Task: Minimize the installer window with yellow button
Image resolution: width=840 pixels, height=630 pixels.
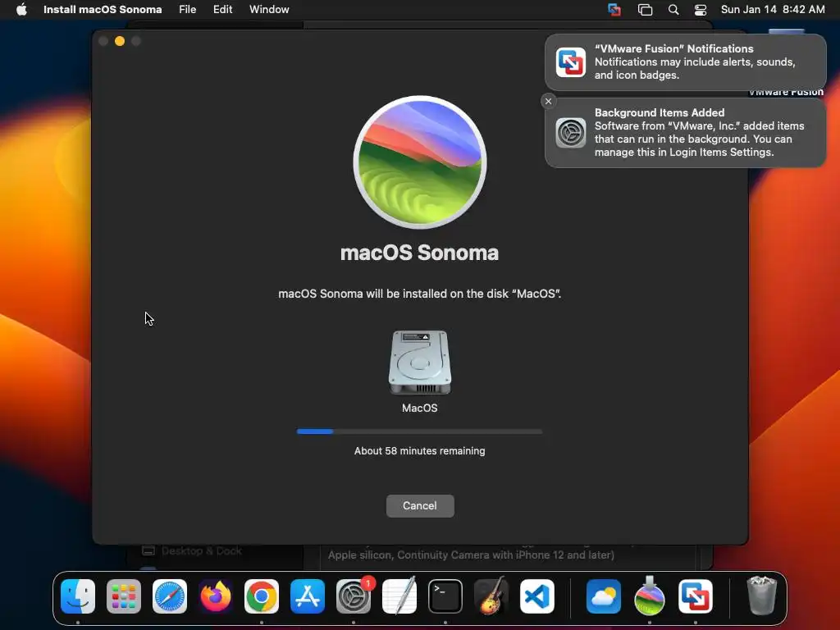Action: pyautogui.click(x=120, y=41)
